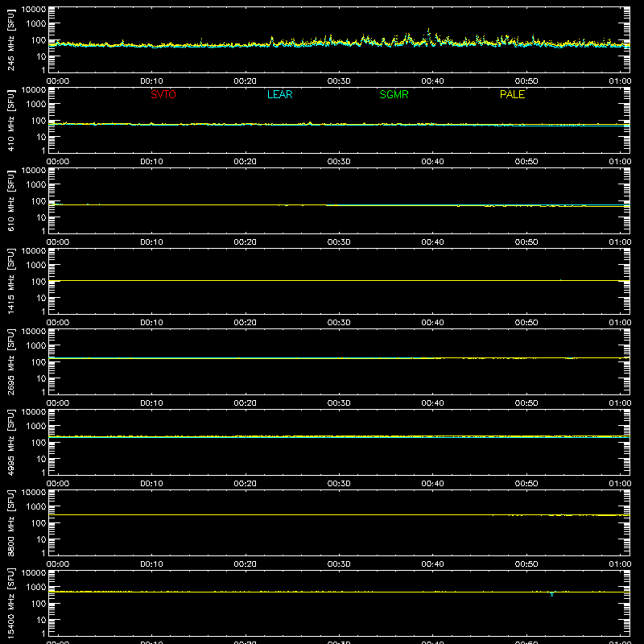This screenshot has height=644, width=644.
Task: Select the 2695 MHz [SFU] axis title
Action: (11, 361)
